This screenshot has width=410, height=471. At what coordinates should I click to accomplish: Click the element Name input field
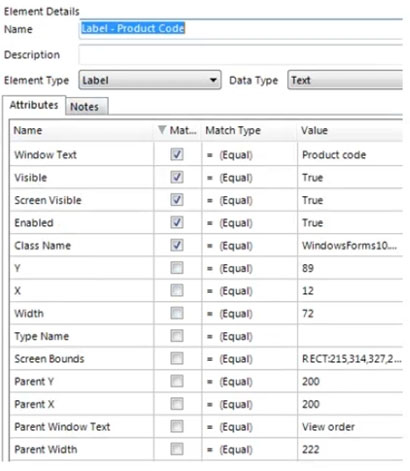tap(241, 29)
